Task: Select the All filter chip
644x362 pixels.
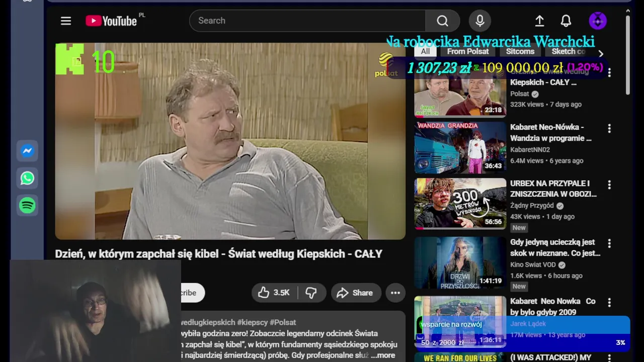Action: [425, 51]
